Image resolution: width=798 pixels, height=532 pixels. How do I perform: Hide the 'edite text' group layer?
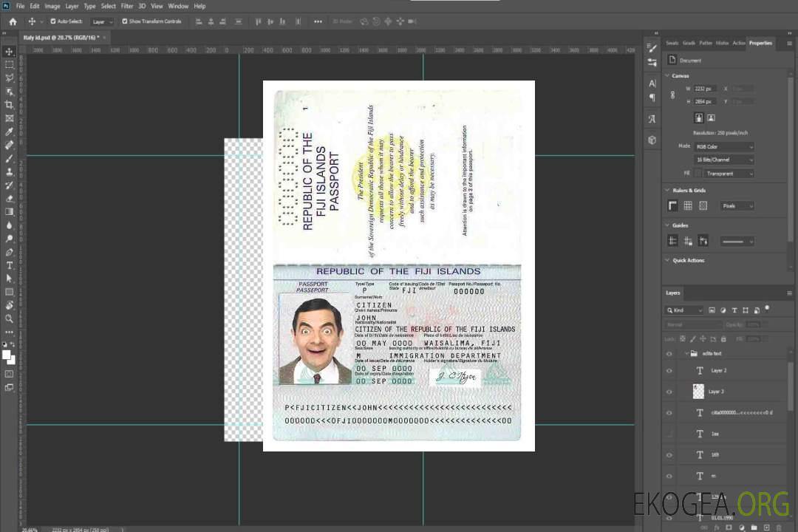669,354
